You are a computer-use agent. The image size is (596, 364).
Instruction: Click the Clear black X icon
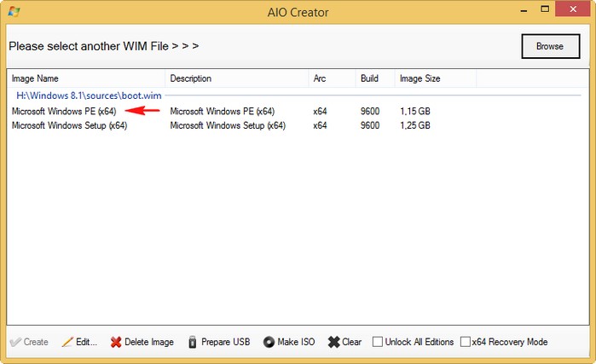(333, 342)
